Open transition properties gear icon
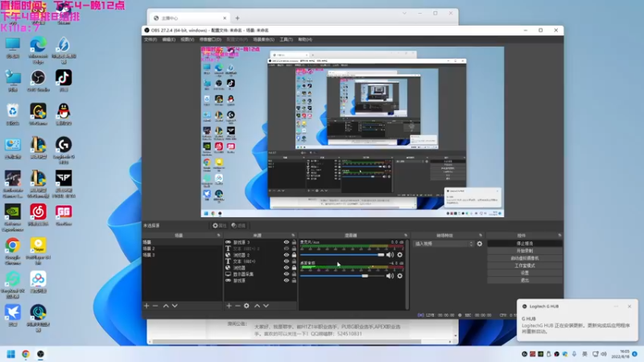 (x=479, y=244)
